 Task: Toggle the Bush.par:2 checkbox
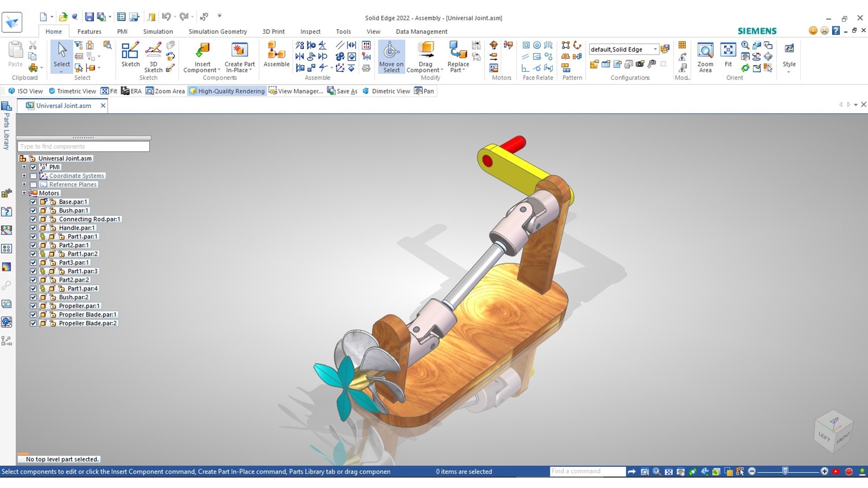point(33,297)
